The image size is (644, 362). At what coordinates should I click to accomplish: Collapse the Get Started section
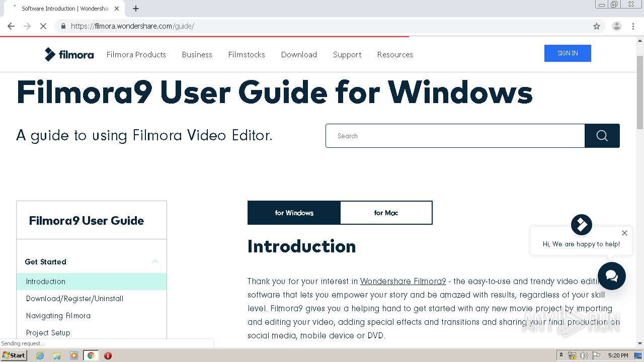(x=155, y=261)
